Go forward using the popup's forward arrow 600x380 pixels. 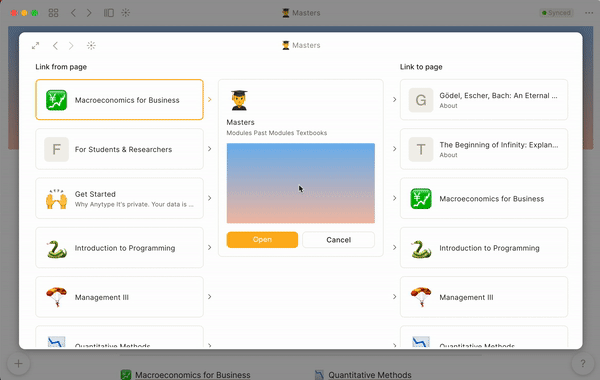[x=71, y=46]
